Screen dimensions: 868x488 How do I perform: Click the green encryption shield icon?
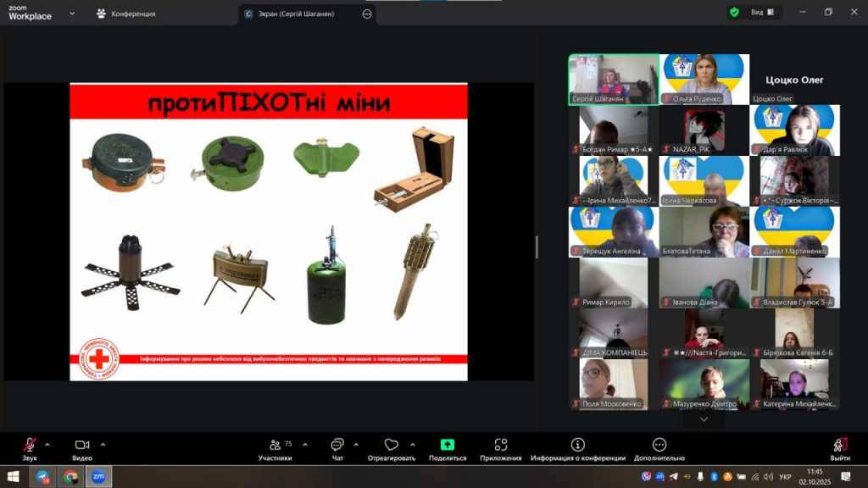[734, 12]
